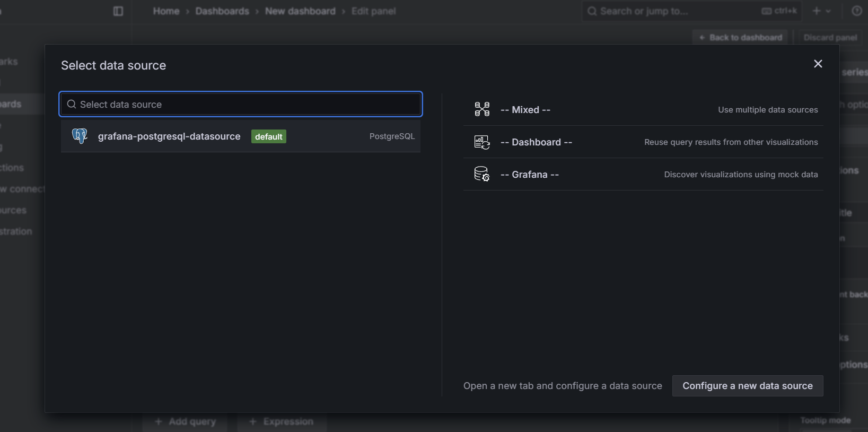Click Back to dashboard button
Image resolution: width=868 pixels, height=432 pixels.
tap(741, 37)
